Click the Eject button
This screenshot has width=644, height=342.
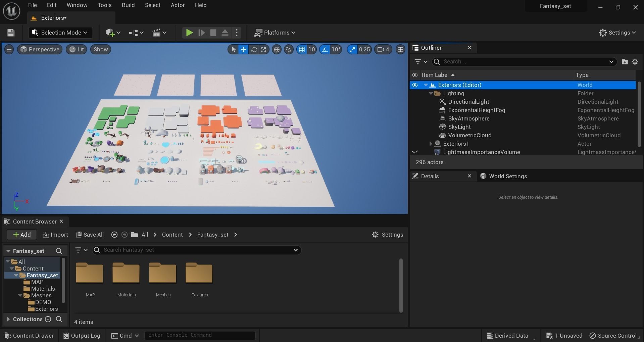click(x=225, y=33)
